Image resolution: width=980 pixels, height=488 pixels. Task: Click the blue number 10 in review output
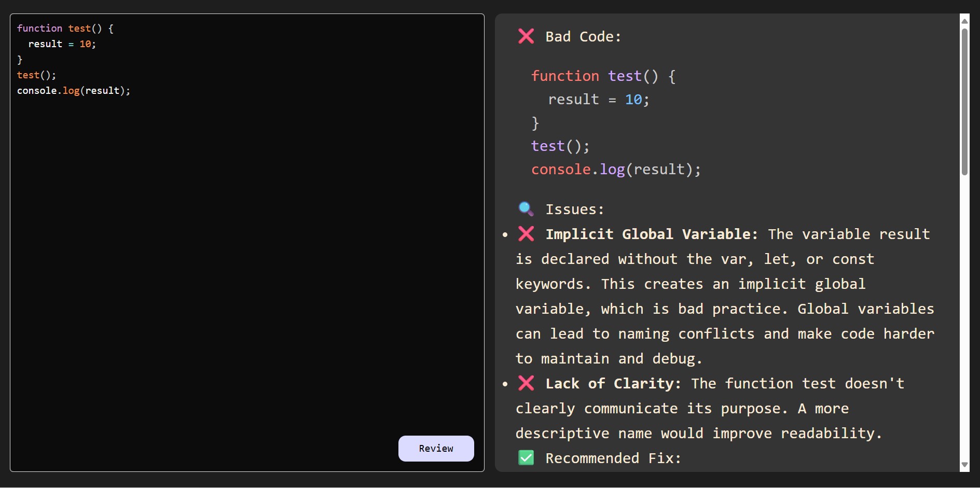[633, 100]
